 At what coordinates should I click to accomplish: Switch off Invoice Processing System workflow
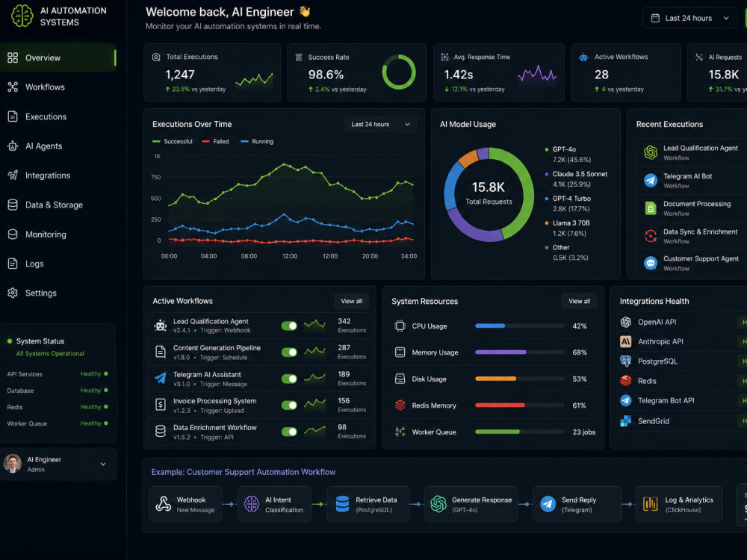pos(289,405)
